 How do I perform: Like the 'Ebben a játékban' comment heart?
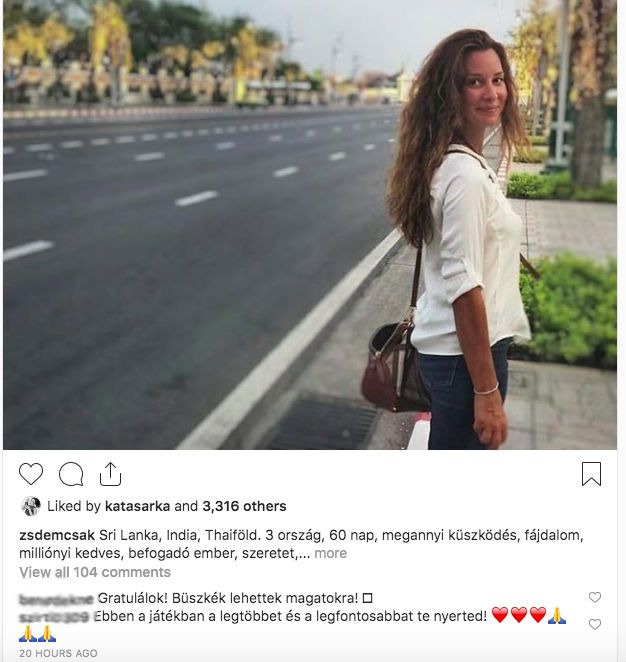[x=595, y=624]
